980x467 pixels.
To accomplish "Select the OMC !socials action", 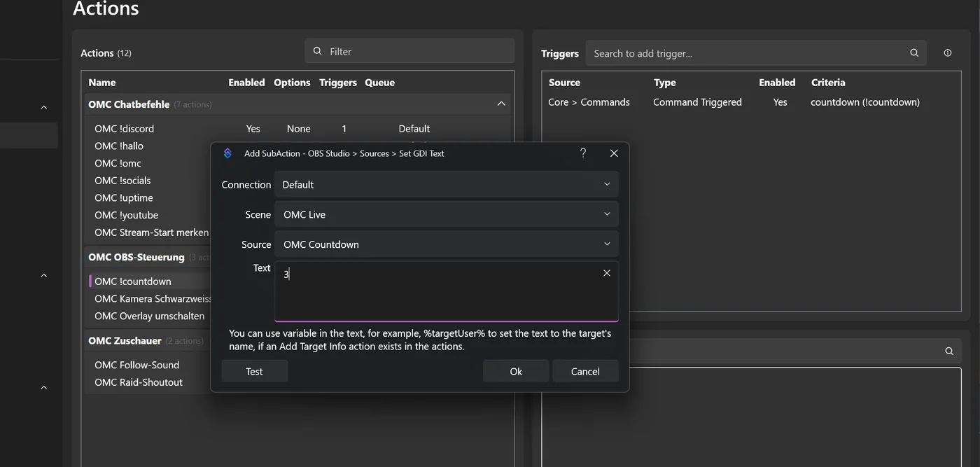I will point(122,181).
